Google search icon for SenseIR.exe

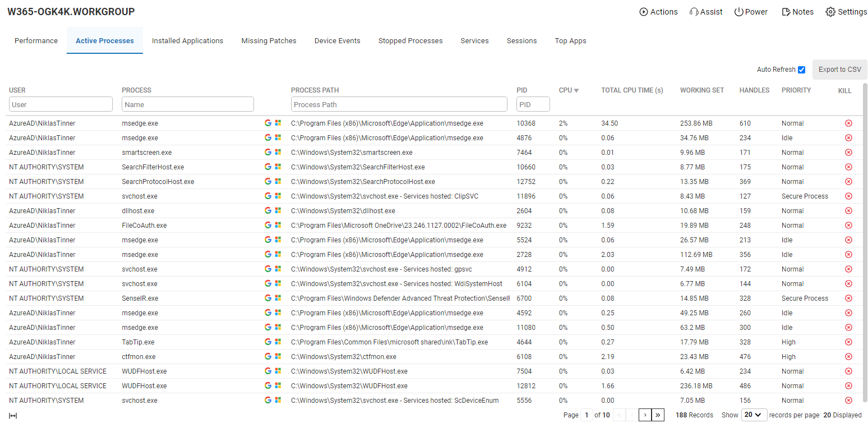click(268, 298)
